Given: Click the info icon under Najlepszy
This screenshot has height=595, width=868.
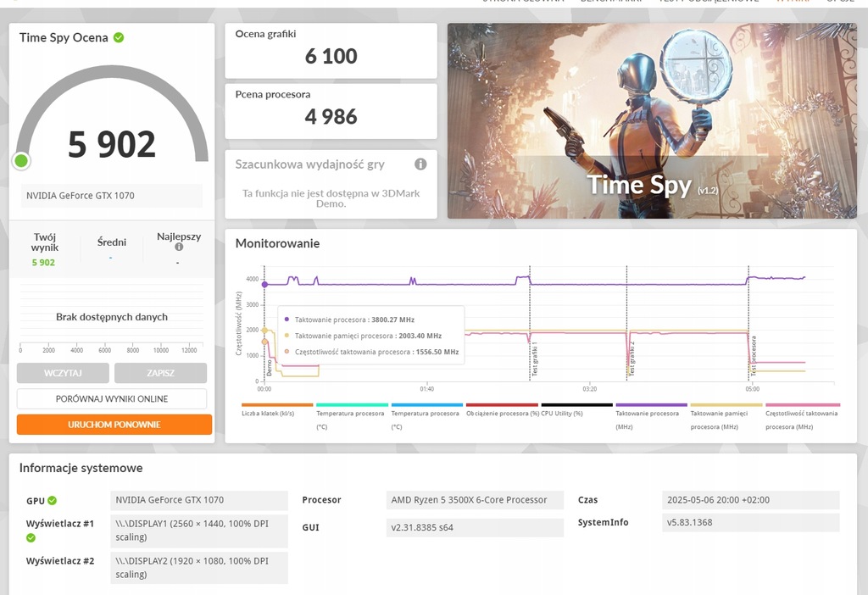Looking at the screenshot, I should click(179, 247).
